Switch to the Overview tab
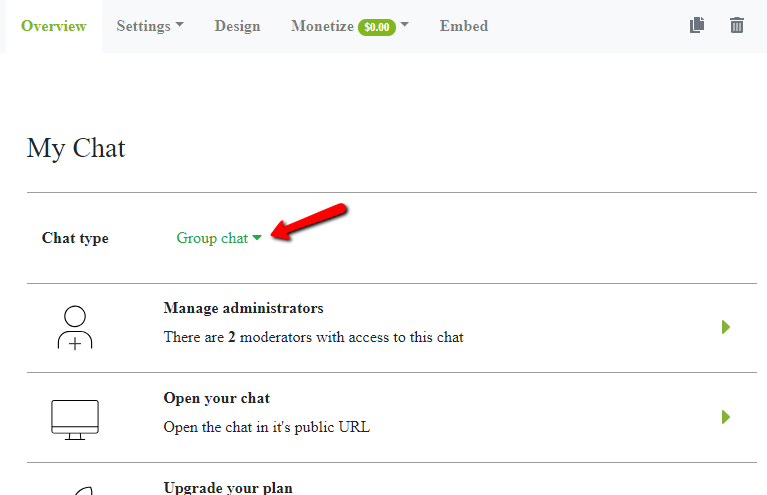The width and height of the screenshot is (767, 495). (53, 26)
